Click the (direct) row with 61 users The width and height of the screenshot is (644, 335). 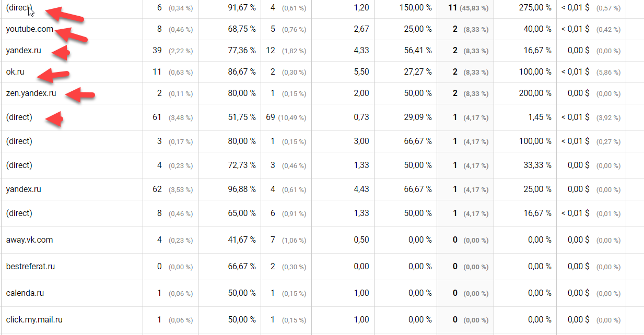click(x=19, y=117)
